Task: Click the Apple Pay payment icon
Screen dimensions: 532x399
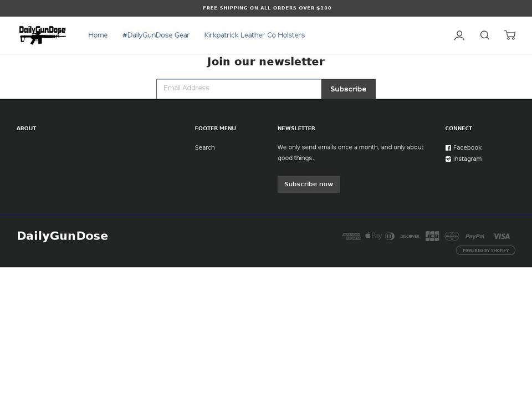Action: [x=373, y=236]
